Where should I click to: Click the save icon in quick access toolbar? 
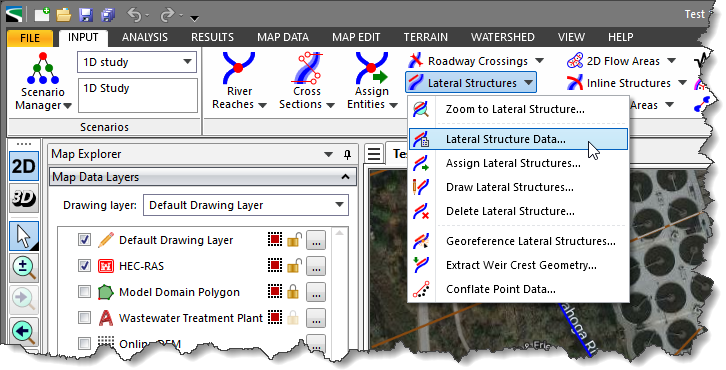point(86,15)
